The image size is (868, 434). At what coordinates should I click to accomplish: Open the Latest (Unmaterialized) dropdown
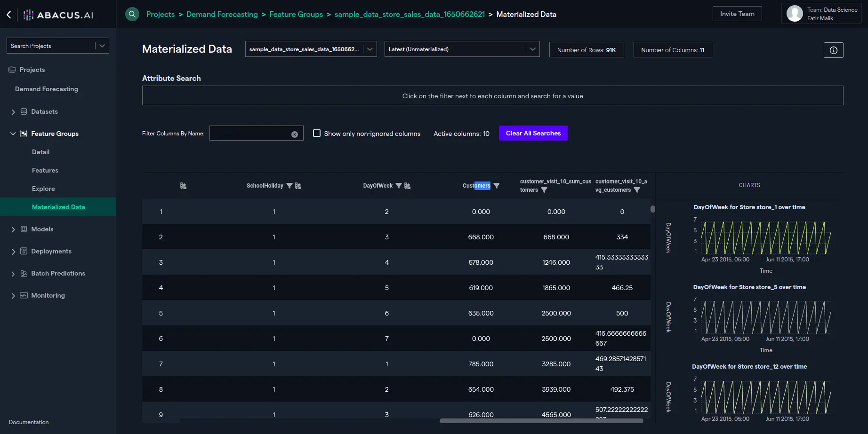pos(532,49)
